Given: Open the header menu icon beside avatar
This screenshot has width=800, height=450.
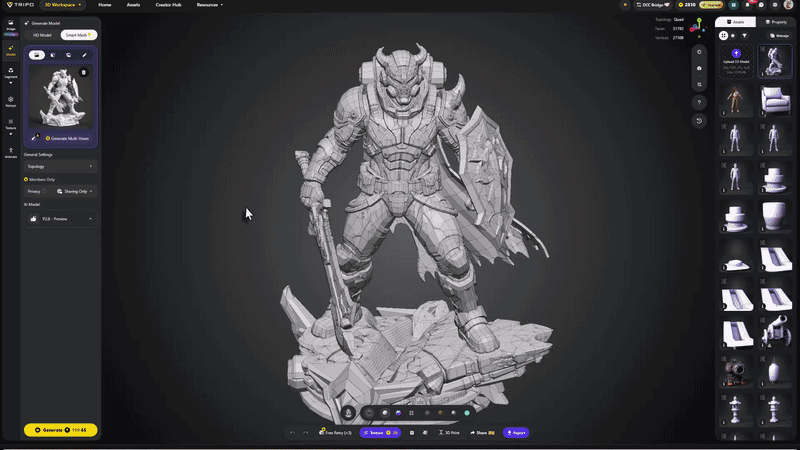Looking at the screenshot, I should (x=774, y=5).
